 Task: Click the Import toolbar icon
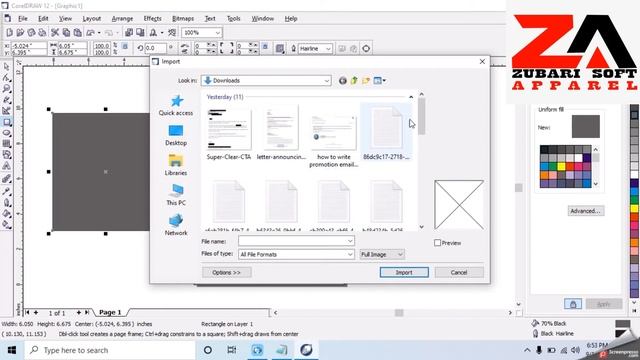(129, 33)
